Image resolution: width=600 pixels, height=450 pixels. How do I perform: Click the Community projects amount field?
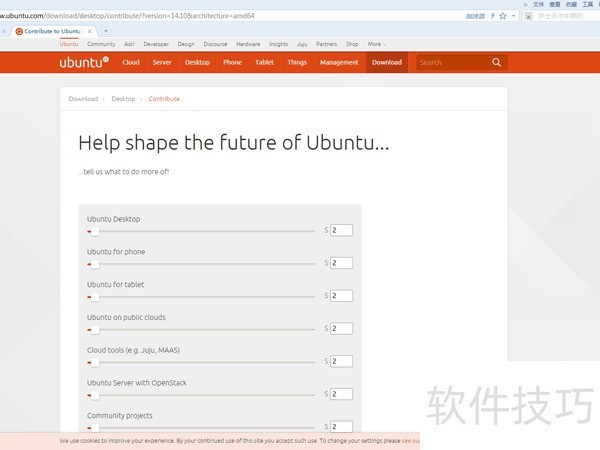point(341,427)
